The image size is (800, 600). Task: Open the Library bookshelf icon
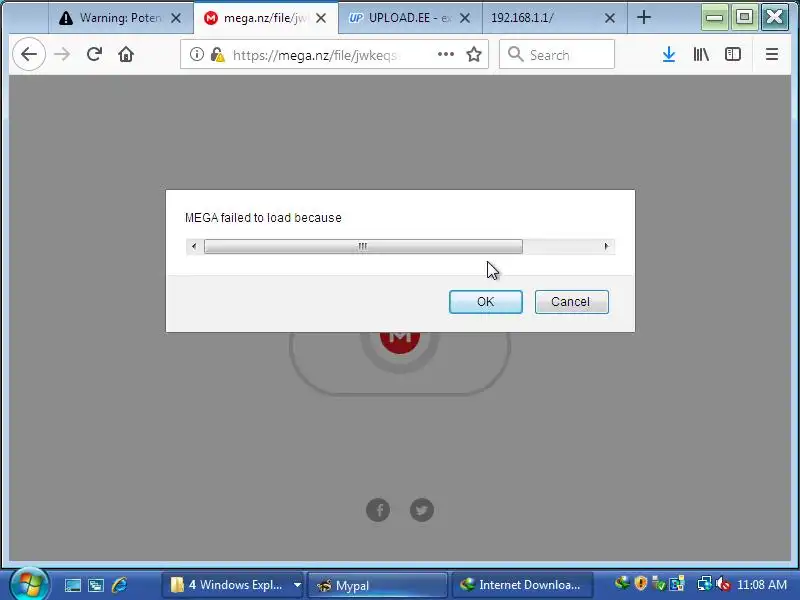[x=701, y=54]
